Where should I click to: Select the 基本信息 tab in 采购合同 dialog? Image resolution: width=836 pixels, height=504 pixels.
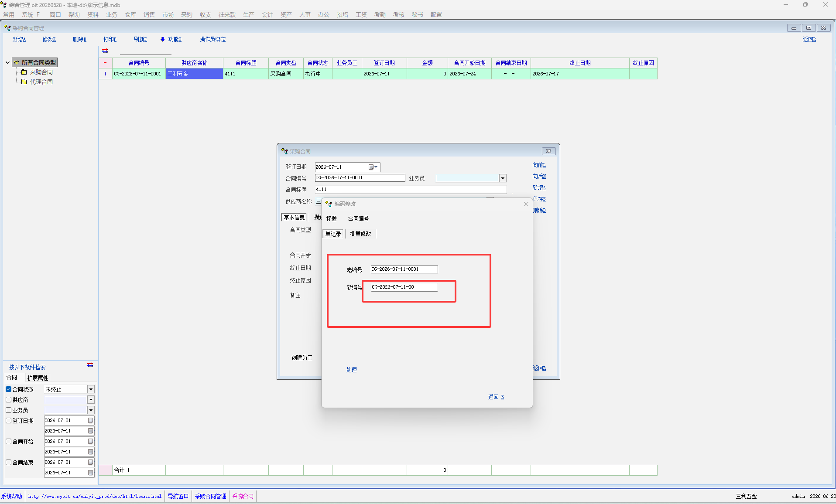(294, 218)
